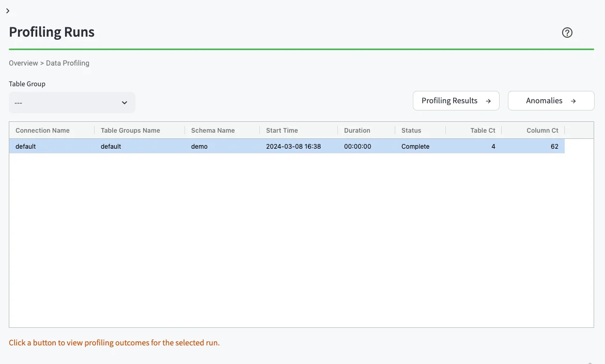605x364 pixels.
Task: View Anomalies for the selected run
Action: (551, 101)
